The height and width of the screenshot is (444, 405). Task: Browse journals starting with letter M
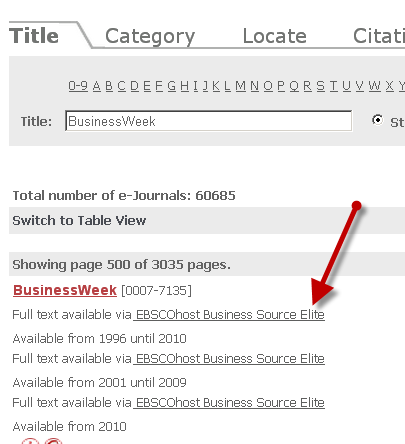click(x=240, y=86)
